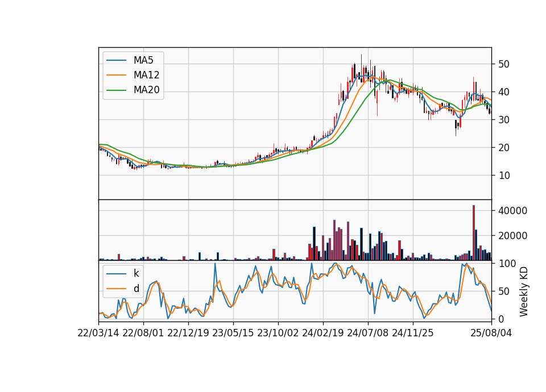
Task: Click the orange d legend line sample
Action: 116,289
